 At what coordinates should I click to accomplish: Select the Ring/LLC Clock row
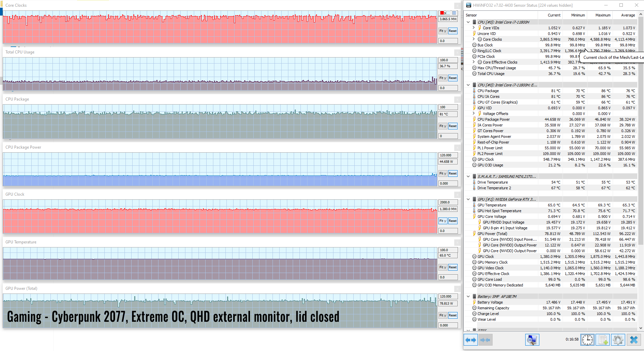coord(551,51)
